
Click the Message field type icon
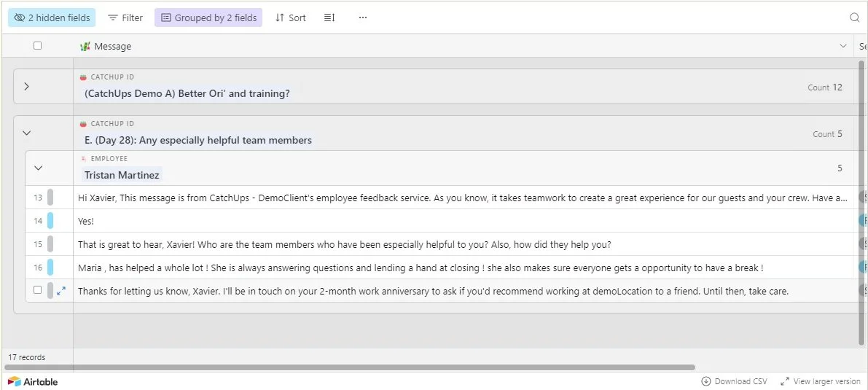(85, 47)
